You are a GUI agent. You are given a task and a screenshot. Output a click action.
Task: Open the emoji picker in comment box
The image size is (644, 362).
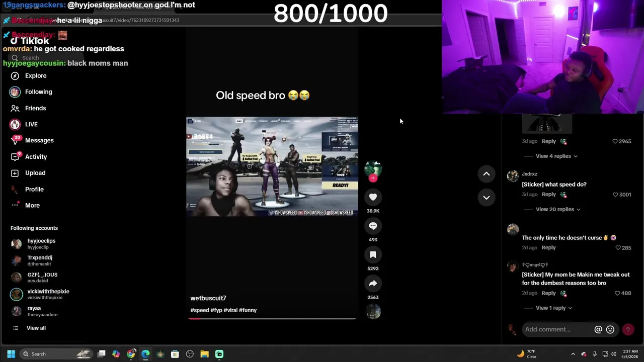[610, 329]
